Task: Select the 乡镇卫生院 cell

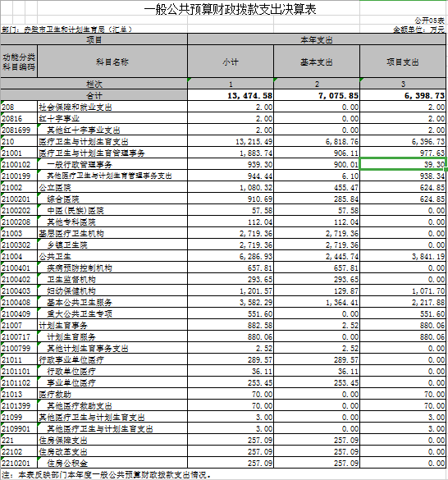Action: pyautogui.click(x=112, y=245)
